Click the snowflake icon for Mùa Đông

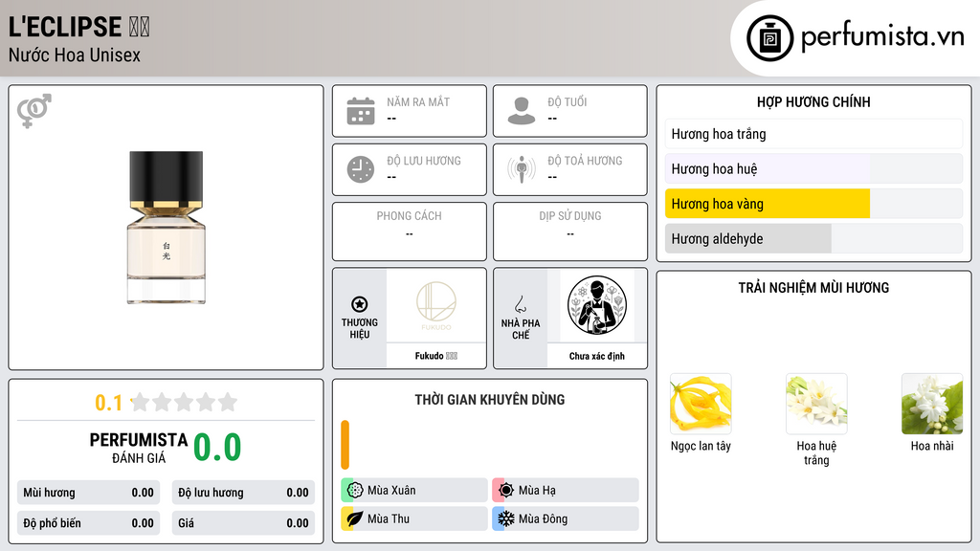point(506,518)
